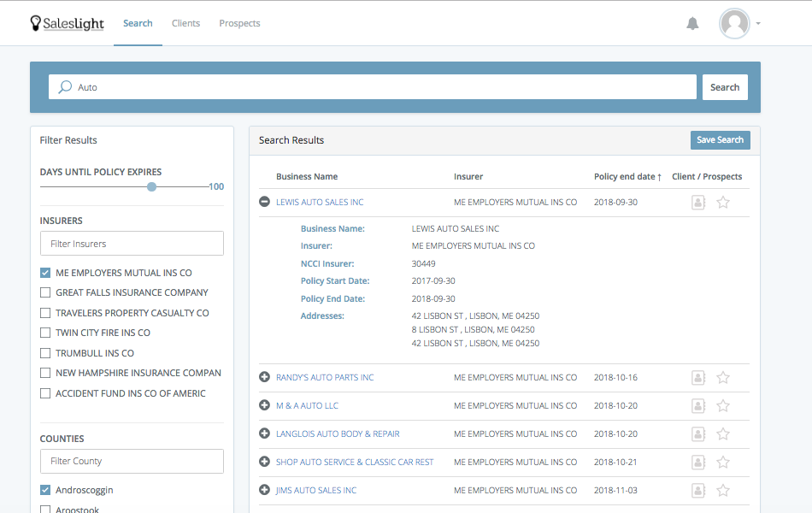Viewport: 812px width, 513px height.
Task: Expand M & A Auto LLC details
Action: 265,405
